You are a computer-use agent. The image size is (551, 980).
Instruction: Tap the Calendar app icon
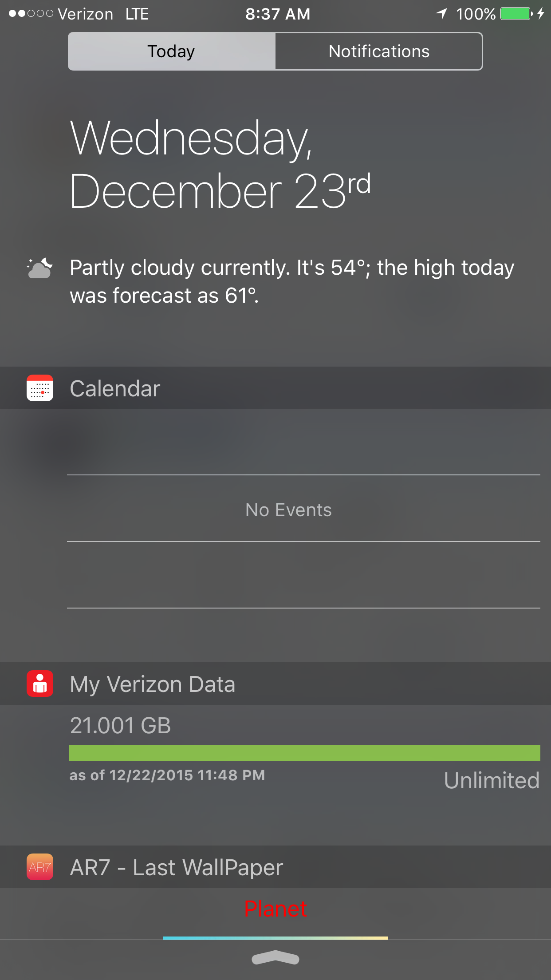pyautogui.click(x=40, y=388)
